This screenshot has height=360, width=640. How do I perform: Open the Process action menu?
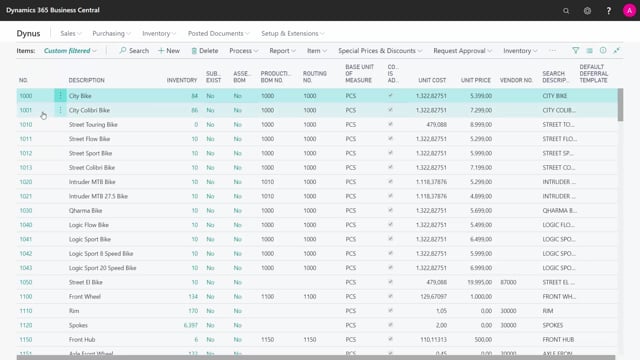tap(244, 51)
